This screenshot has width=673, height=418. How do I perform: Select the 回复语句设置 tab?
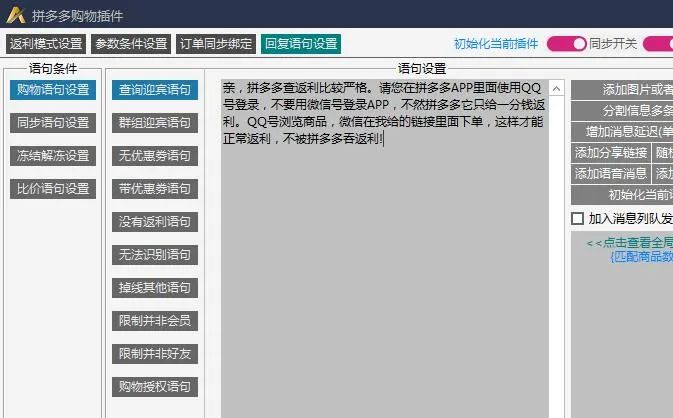click(x=301, y=44)
